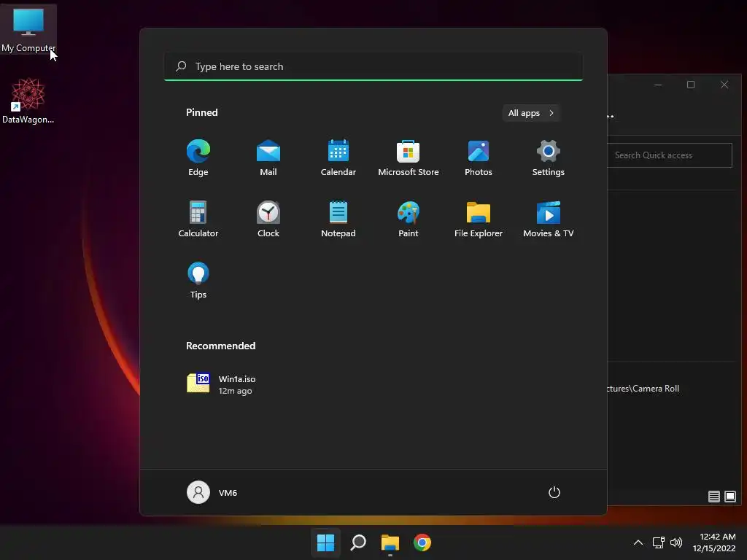Open volume control in system tray
Image resolution: width=747 pixels, height=560 pixels.
[x=676, y=542]
